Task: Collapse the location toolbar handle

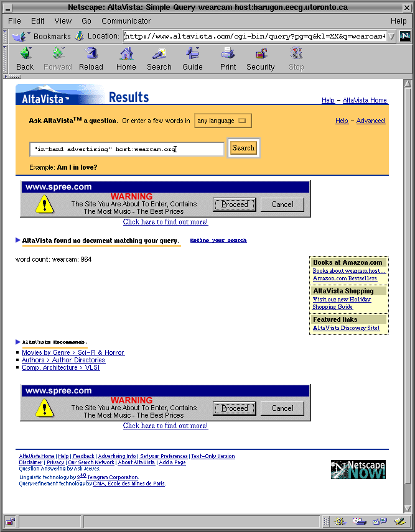Action: point(5,36)
